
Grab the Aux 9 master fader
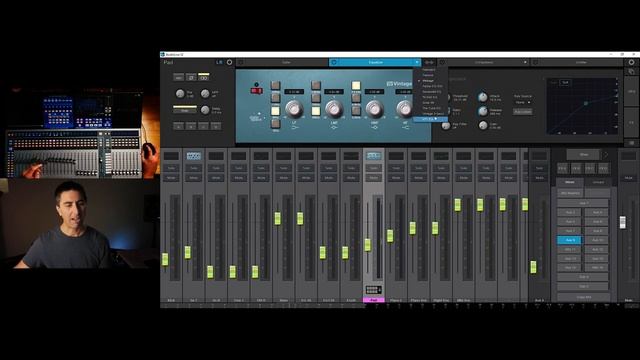point(533,267)
